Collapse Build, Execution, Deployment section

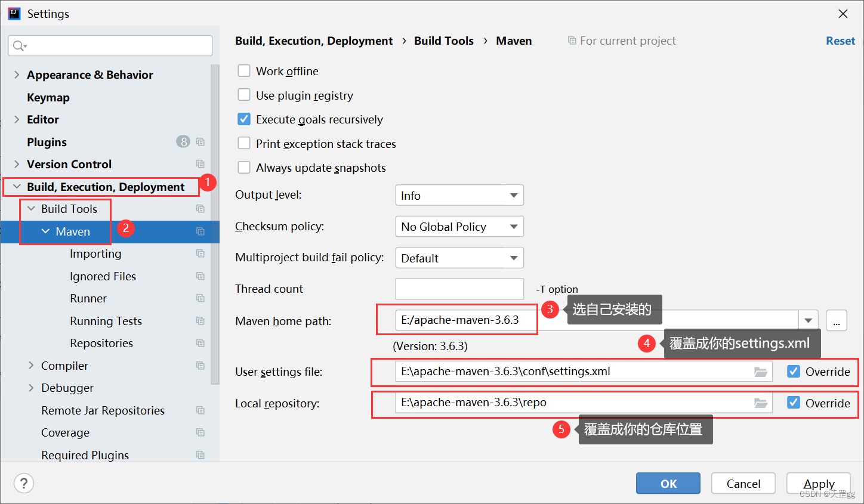pyautogui.click(x=17, y=187)
